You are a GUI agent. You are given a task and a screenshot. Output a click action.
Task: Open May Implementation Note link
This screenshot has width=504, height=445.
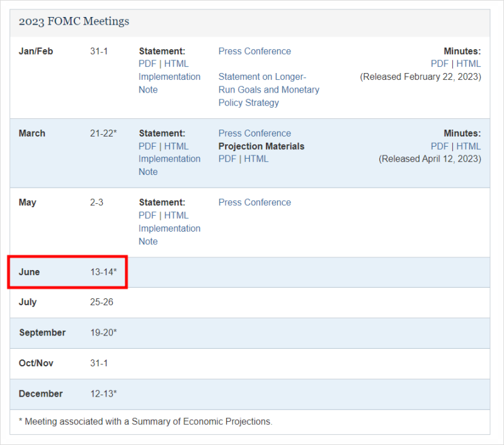coord(169,228)
